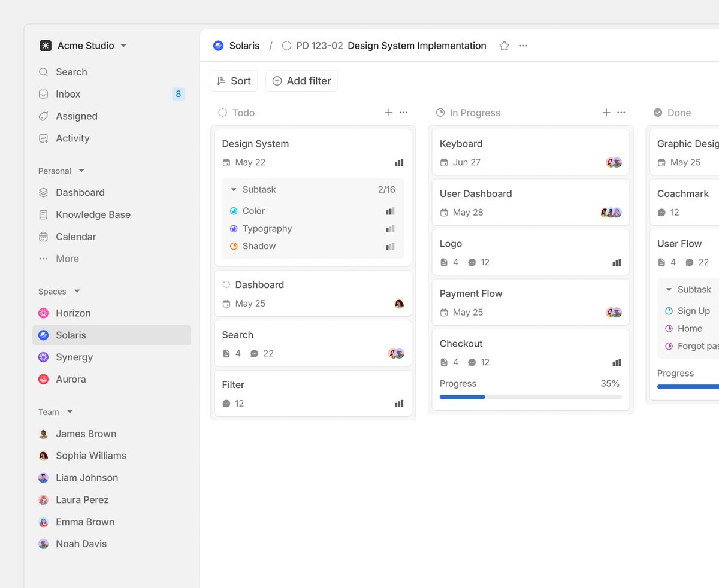Screen dimensions: 719x588
Task: Click the Acme Studio logo icon
Action: click(x=46, y=46)
